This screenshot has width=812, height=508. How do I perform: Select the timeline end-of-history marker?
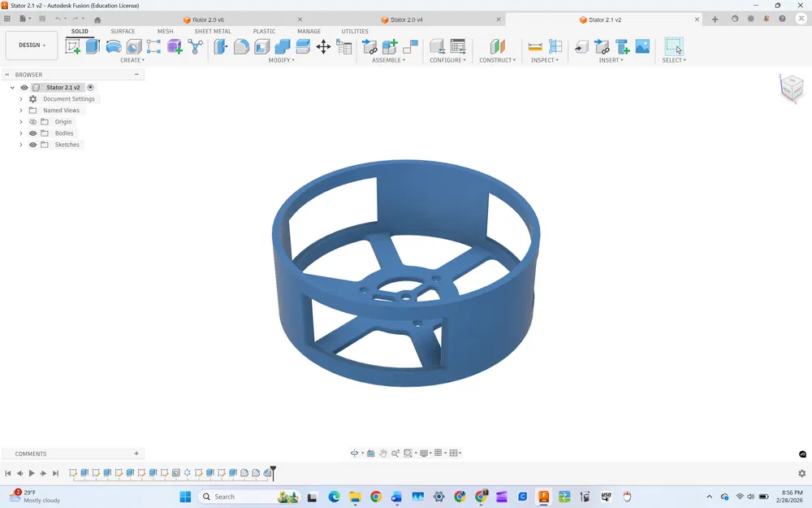click(x=273, y=471)
